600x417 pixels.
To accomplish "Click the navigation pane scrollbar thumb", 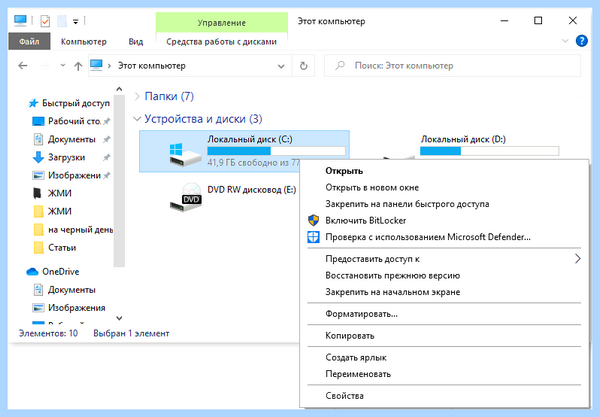I will 119,181.
